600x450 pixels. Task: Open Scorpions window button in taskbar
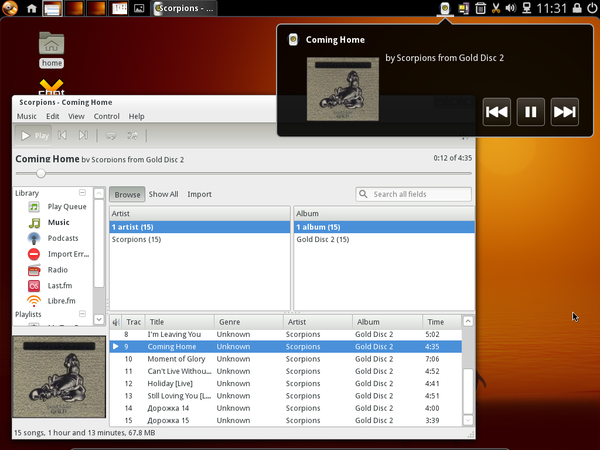point(184,8)
